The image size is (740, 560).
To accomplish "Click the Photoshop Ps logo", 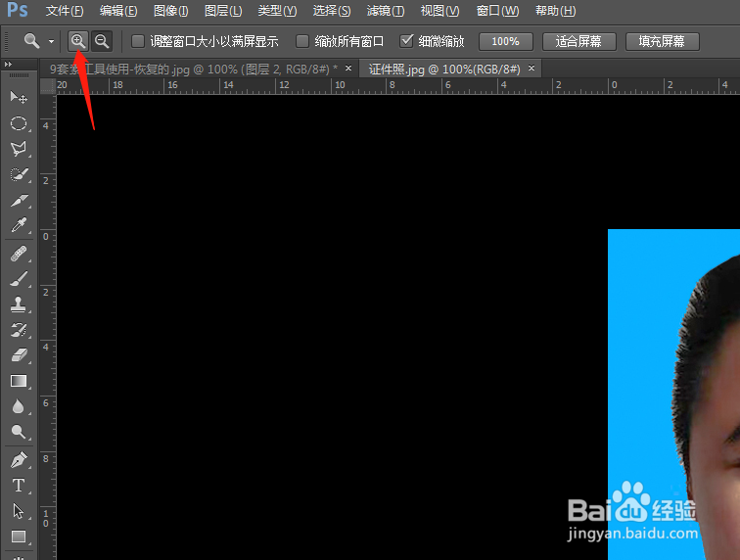I will click(18, 10).
